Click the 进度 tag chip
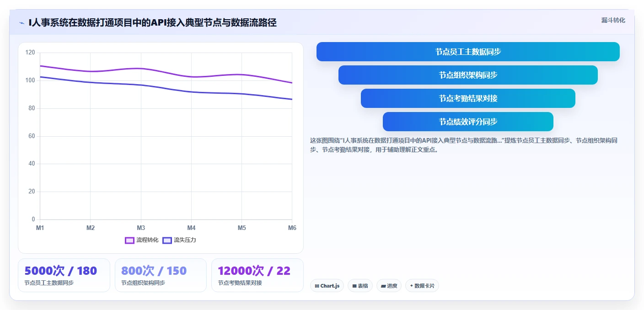Viewport: 644px width, 310px height. 389,286
